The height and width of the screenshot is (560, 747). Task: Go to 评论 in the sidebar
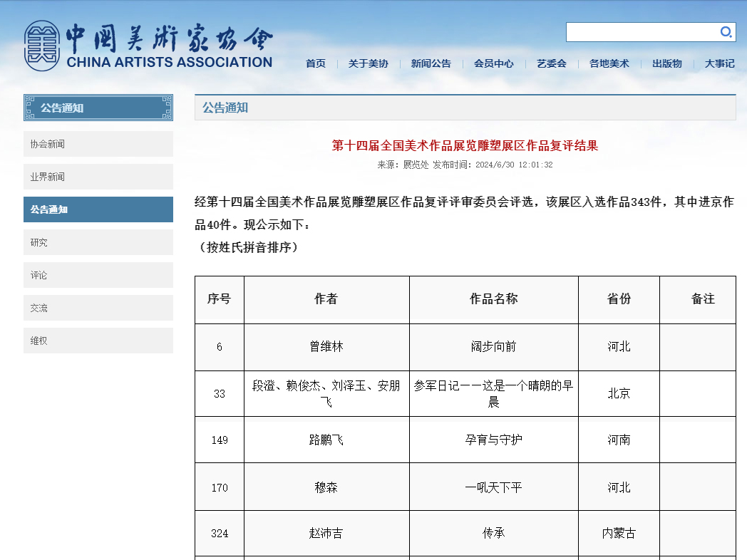pyautogui.click(x=98, y=275)
